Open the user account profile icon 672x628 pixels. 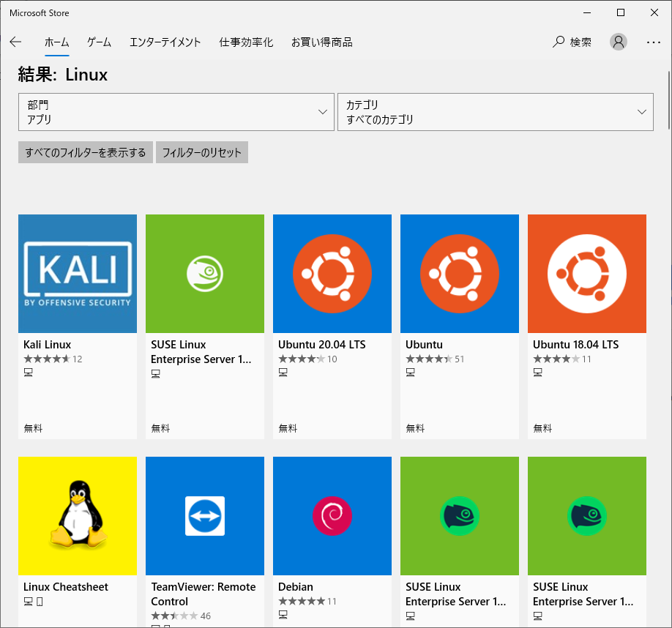pos(619,42)
